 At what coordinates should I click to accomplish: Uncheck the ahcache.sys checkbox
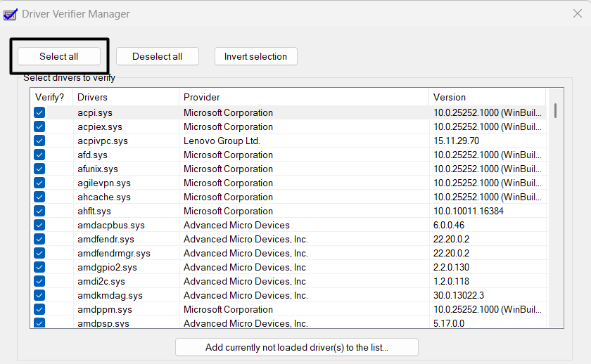click(39, 197)
